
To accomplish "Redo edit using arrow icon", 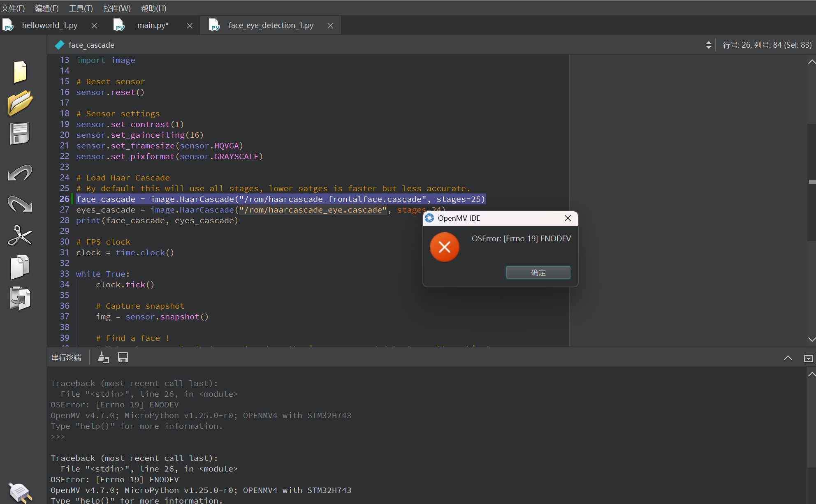I will tap(20, 204).
